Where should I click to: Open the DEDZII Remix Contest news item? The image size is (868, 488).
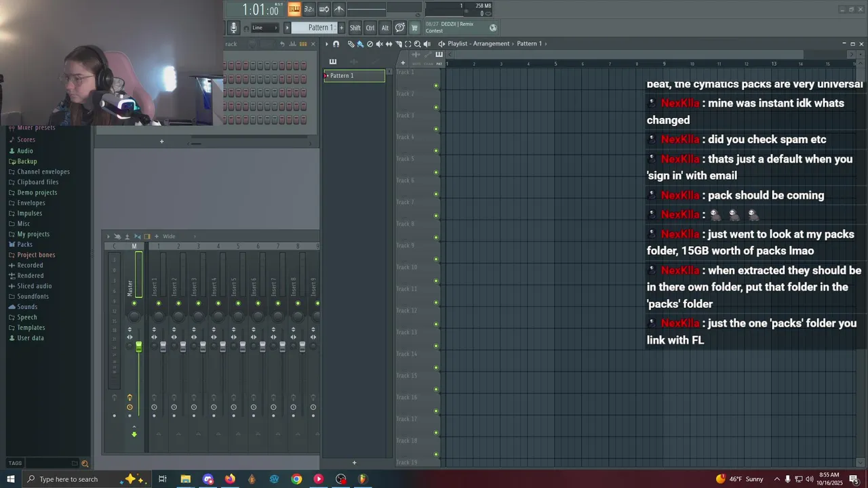pos(455,28)
